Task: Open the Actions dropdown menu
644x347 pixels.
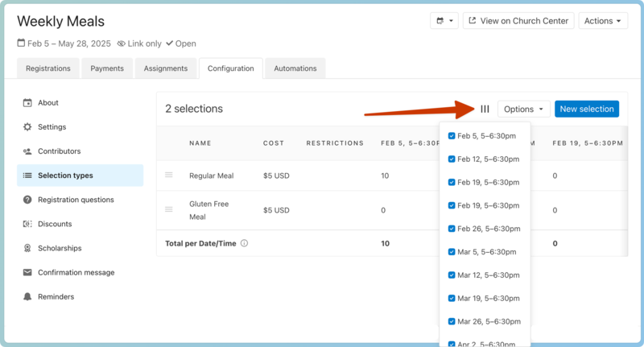Action: pos(603,21)
